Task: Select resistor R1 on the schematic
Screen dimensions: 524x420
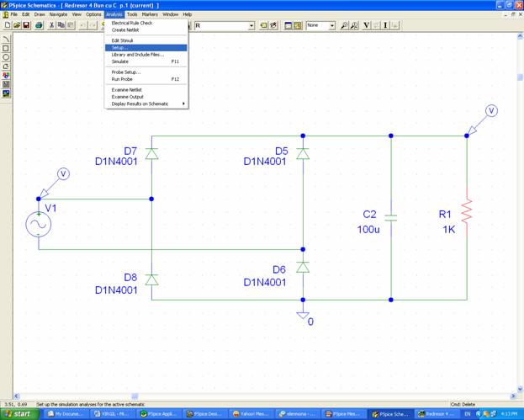Action: click(466, 215)
